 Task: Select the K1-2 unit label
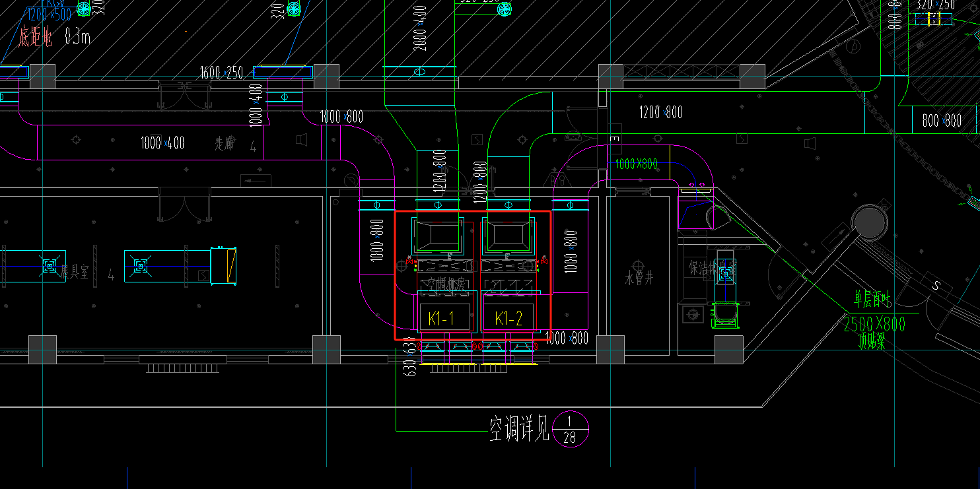point(508,319)
